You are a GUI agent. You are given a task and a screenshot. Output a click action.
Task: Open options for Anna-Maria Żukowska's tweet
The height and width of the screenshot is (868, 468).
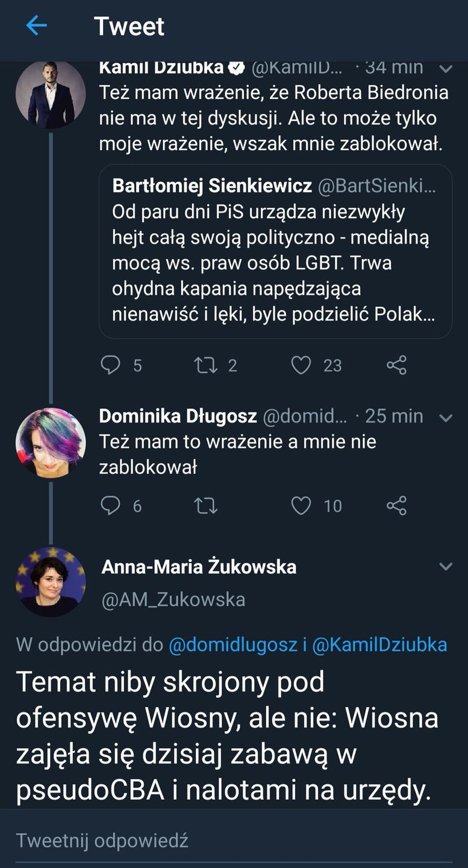pos(446,567)
